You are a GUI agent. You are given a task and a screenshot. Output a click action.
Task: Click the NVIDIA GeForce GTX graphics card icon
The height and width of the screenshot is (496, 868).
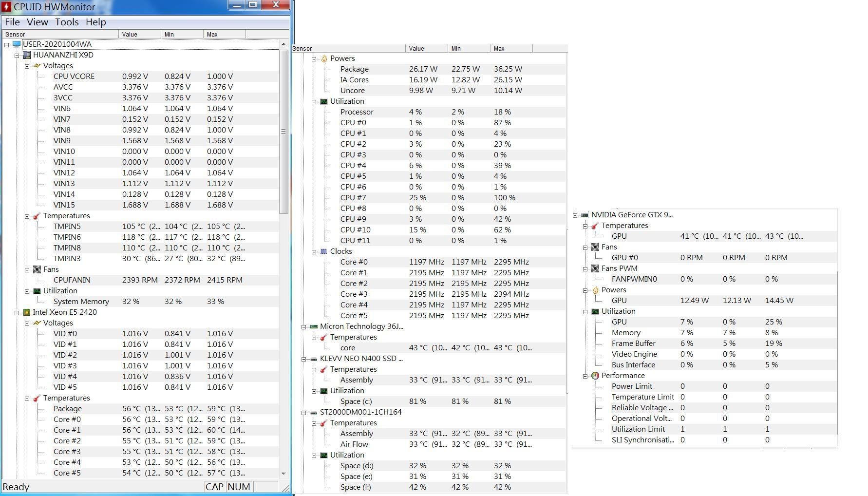(x=585, y=215)
